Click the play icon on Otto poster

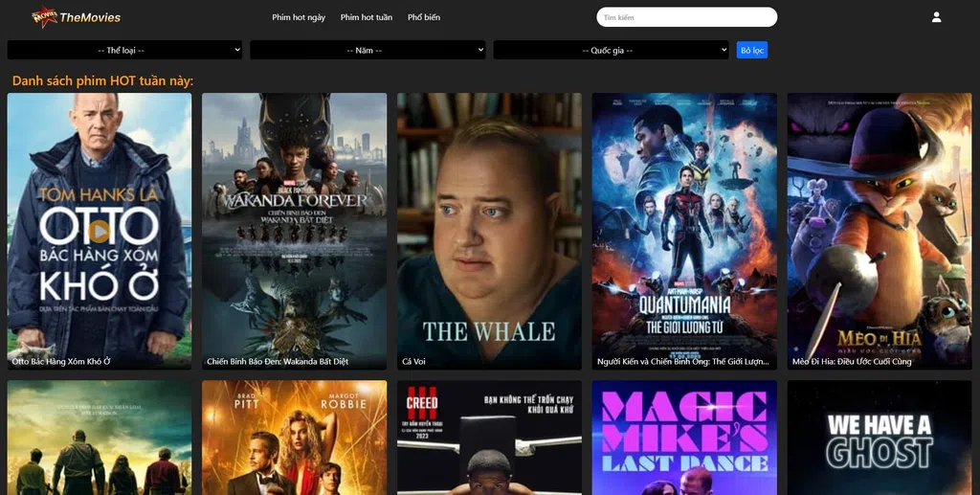click(x=99, y=232)
